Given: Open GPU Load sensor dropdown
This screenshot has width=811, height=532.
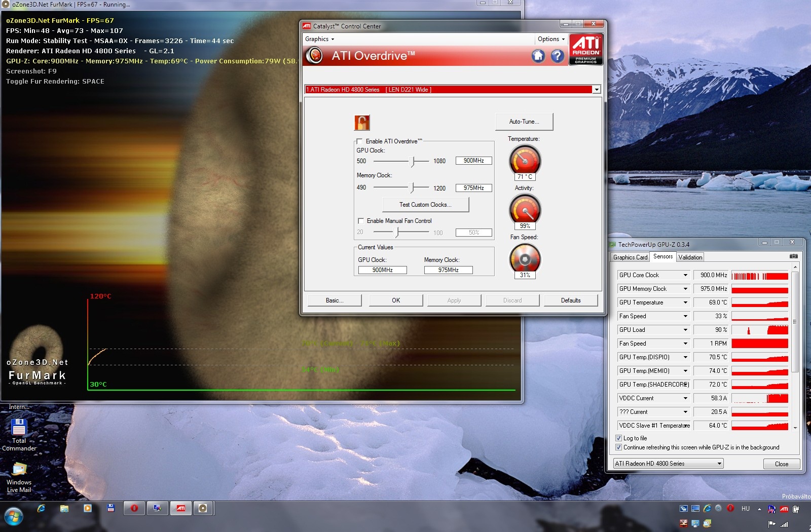Looking at the screenshot, I should click(685, 330).
